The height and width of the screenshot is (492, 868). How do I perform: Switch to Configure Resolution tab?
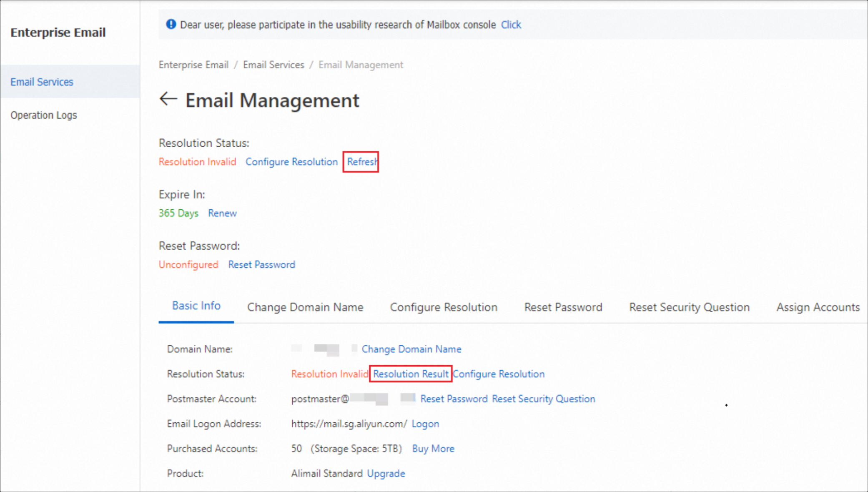444,307
